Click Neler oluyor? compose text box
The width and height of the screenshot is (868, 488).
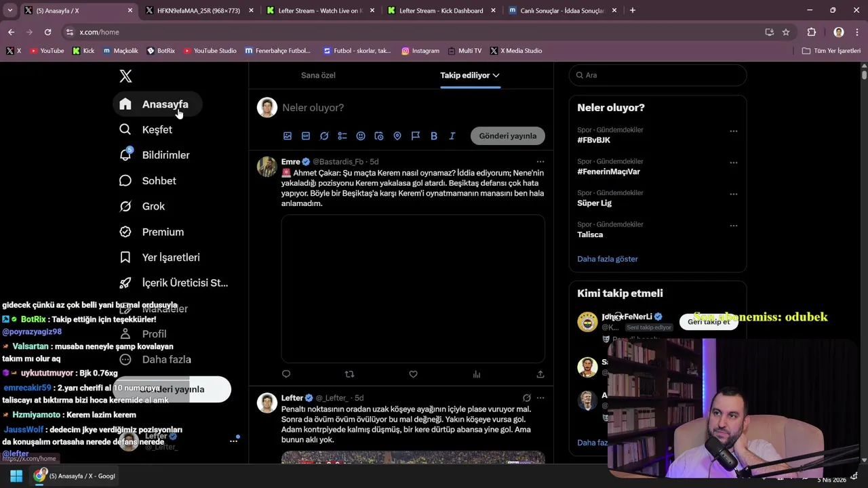tap(411, 108)
